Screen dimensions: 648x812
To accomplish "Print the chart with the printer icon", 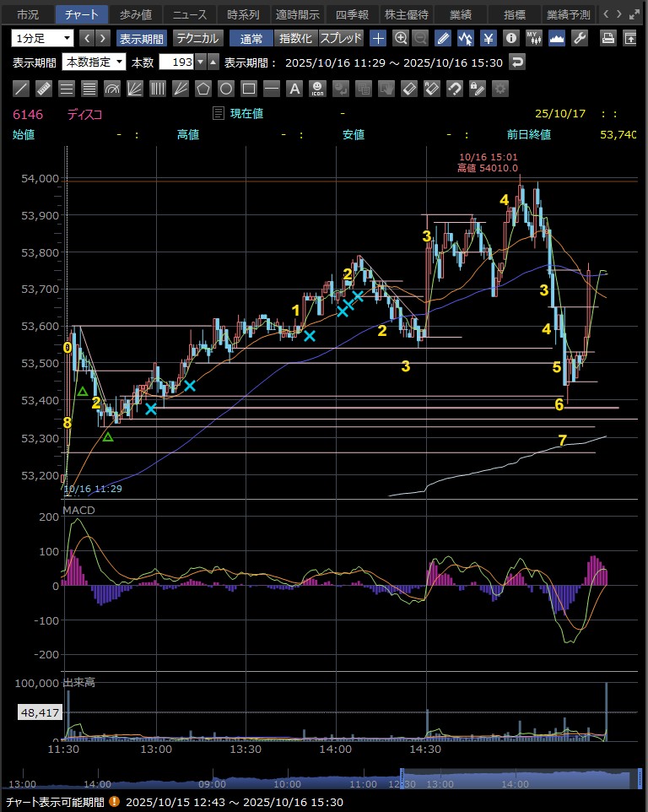I will tap(607, 38).
